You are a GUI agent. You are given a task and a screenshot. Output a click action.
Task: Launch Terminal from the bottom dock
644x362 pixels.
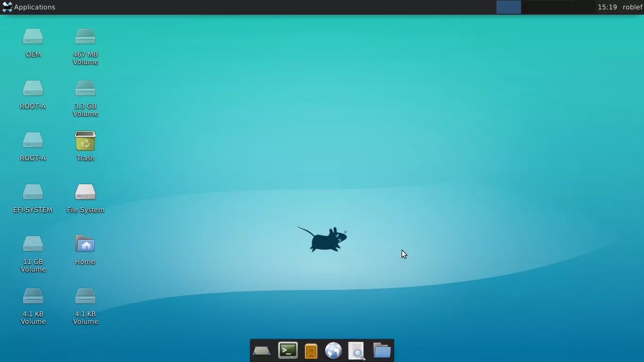(288, 351)
